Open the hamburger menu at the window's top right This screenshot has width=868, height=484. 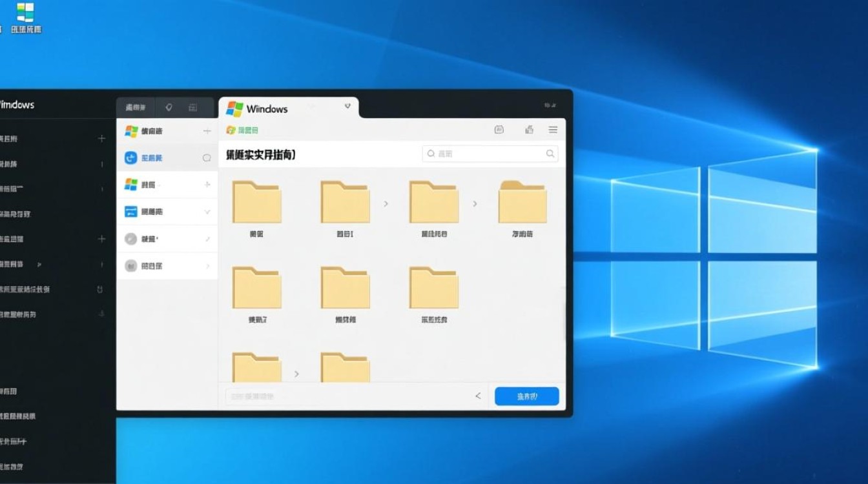553,129
